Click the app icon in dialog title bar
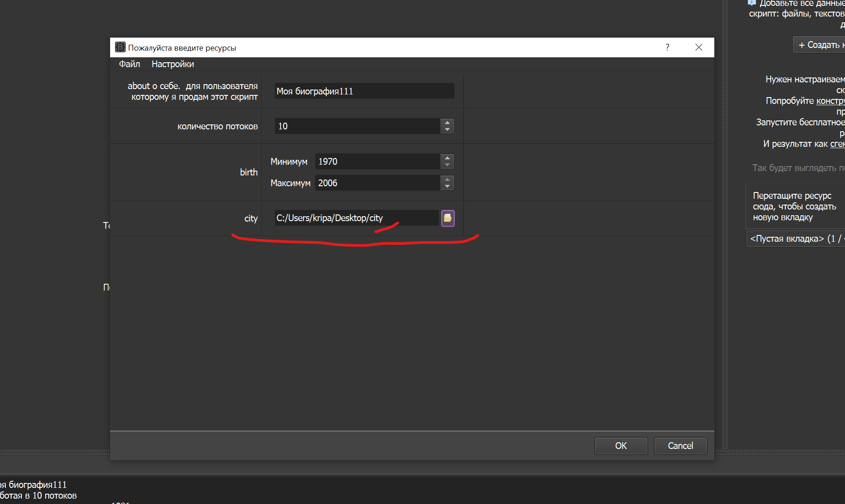 pos(120,47)
